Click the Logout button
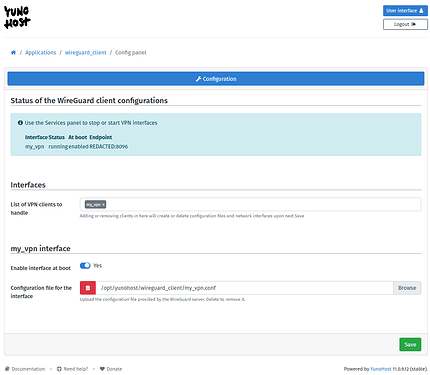The image size is (430, 375). tap(405, 24)
